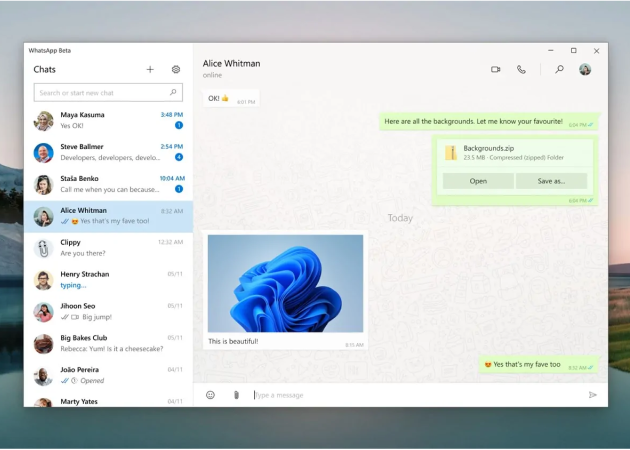Search within the conversation
The height and width of the screenshot is (450, 630).
pyautogui.click(x=559, y=70)
